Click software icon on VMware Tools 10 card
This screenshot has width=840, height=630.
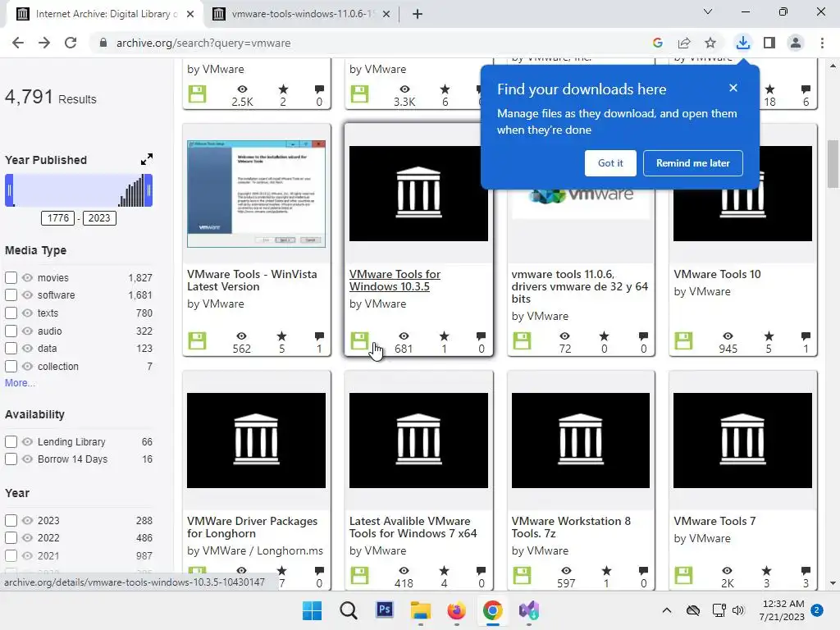[x=683, y=340]
